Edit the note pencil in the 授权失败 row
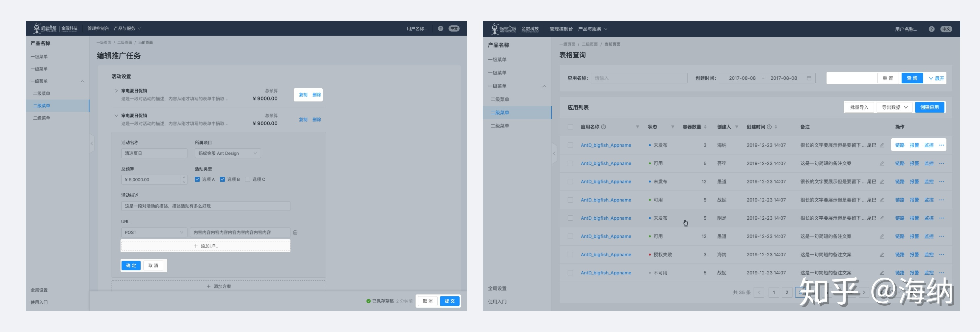980x332 pixels. (882, 255)
